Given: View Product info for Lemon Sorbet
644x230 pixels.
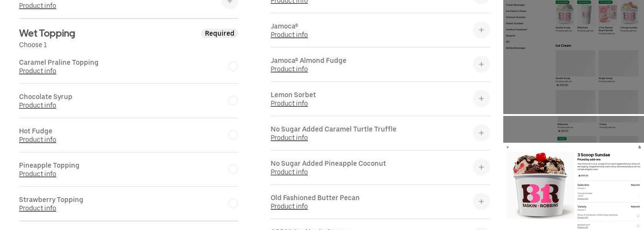Looking at the screenshot, I should coord(289,103).
